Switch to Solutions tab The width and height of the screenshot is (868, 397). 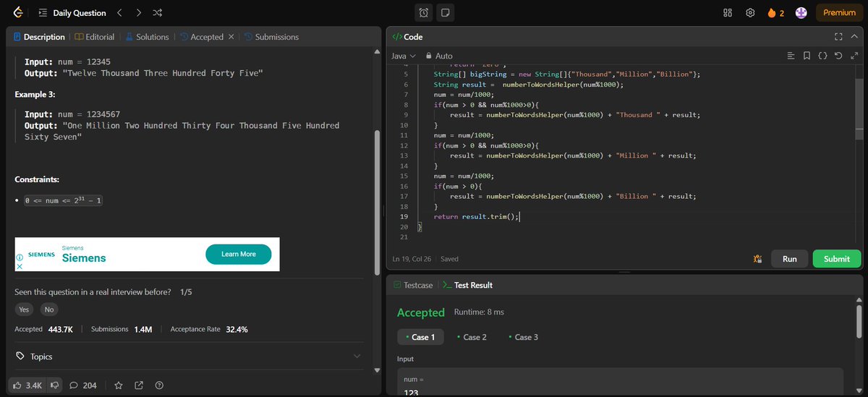click(147, 37)
